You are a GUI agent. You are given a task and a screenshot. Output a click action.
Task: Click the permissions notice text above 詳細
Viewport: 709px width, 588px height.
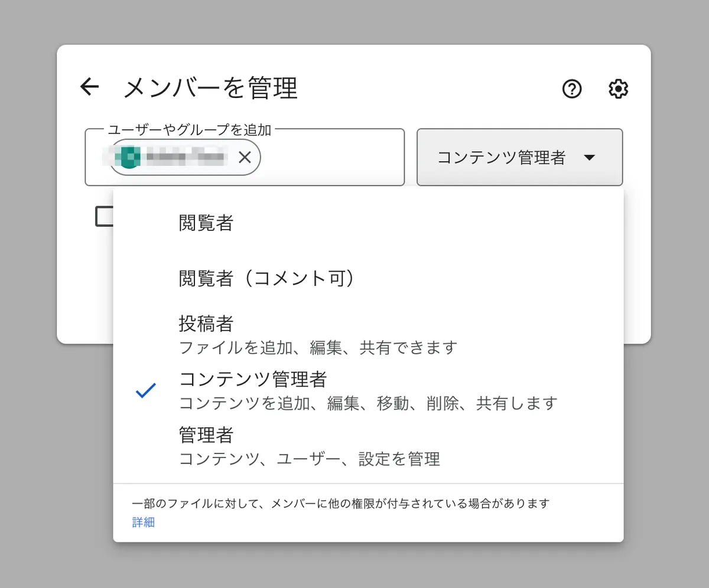[341, 504]
